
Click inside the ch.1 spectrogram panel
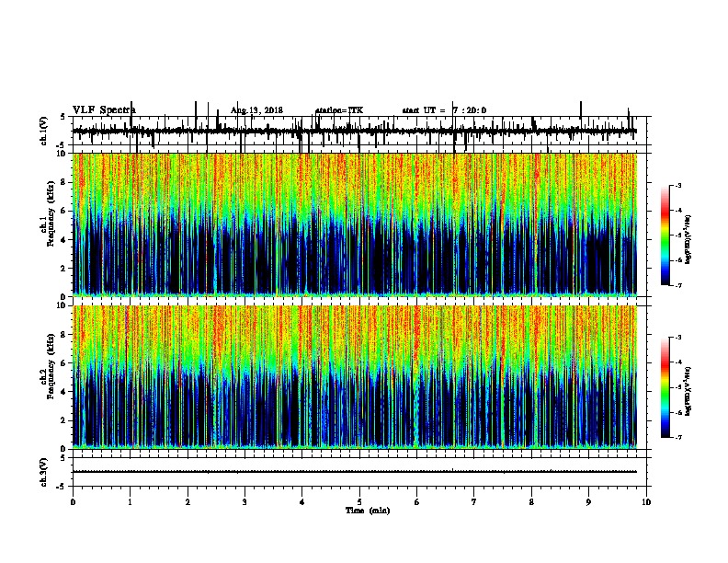pyautogui.click(x=355, y=224)
